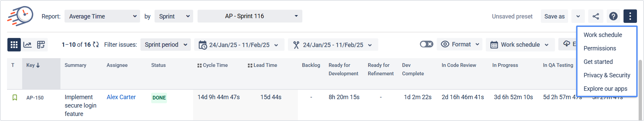Expand the Sprint period filter dropdown
Screen dimensions: 644x121
[x=165, y=45]
